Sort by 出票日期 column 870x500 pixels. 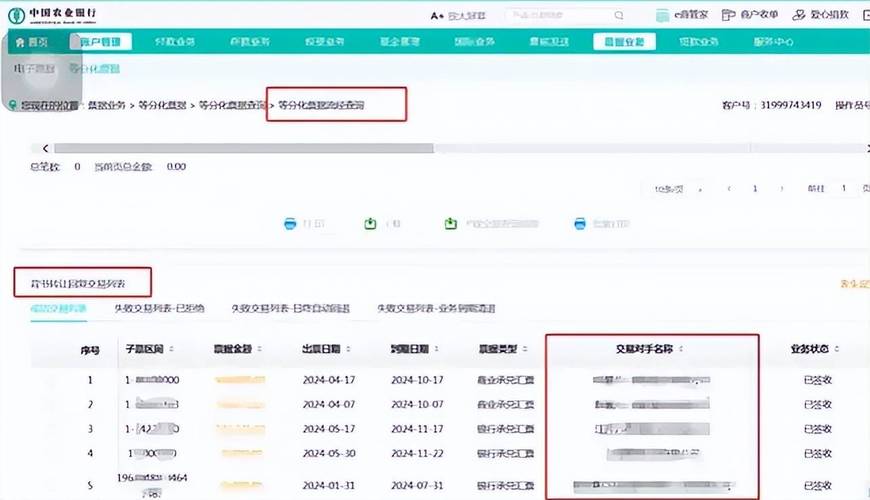pos(348,349)
